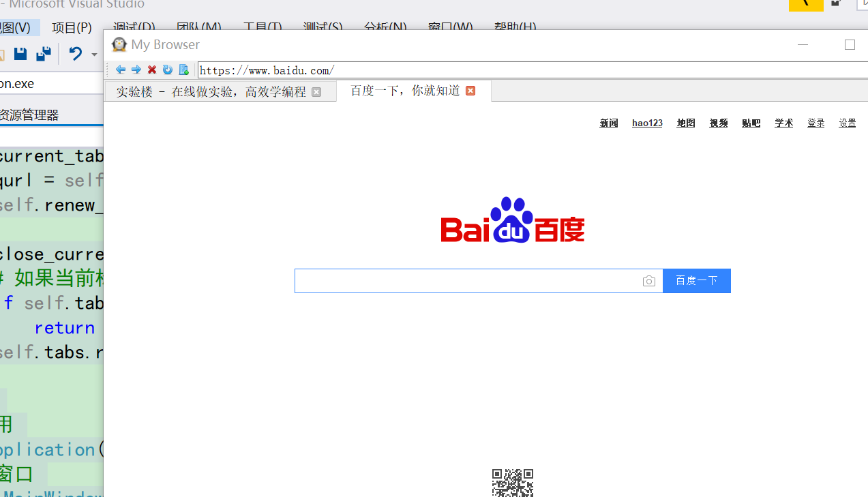Click the on.exe field in Visual Studio
This screenshot has height=497, width=868.
(x=51, y=83)
